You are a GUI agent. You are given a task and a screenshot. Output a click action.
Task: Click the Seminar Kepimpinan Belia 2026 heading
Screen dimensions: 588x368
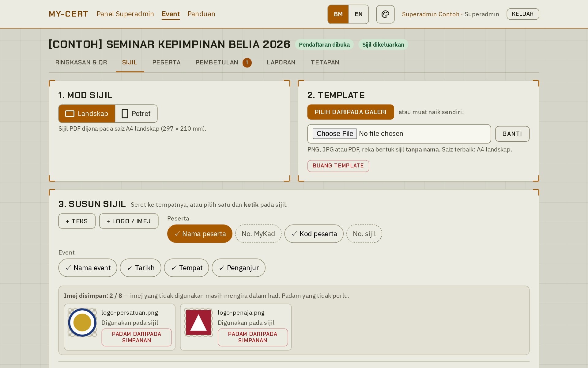[169, 44]
